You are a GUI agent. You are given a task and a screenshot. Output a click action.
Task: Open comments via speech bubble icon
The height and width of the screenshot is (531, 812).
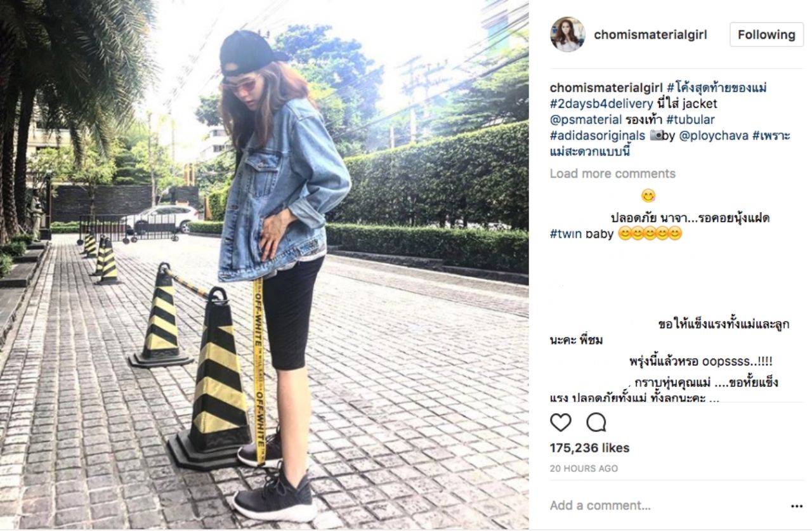tap(596, 423)
